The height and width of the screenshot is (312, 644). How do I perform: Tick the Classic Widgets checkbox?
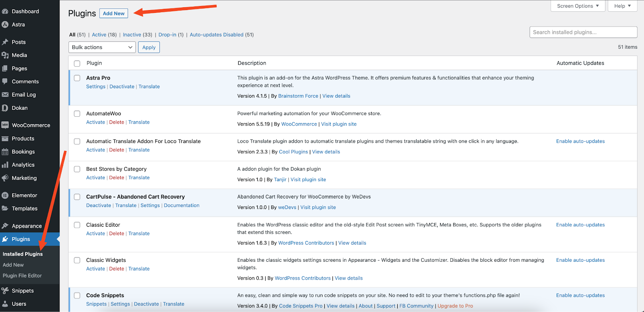(77, 260)
